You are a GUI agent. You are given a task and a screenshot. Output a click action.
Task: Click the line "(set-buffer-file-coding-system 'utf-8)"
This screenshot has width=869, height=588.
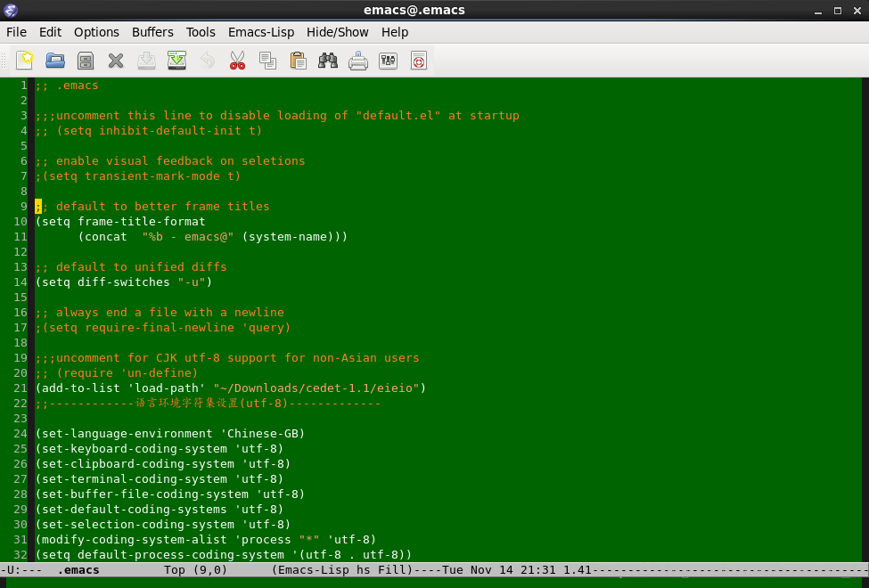tap(170, 494)
